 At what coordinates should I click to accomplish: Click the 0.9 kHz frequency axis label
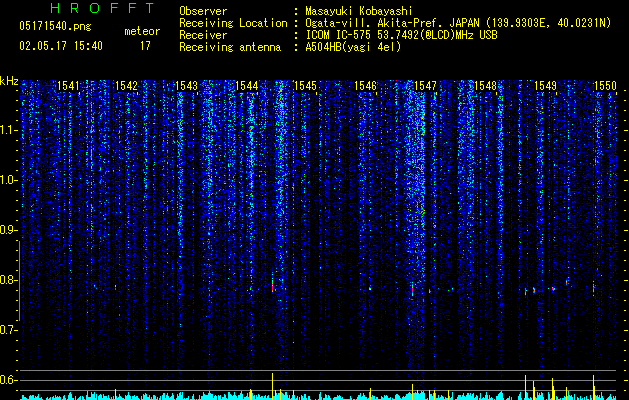click(x=8, y=230)
